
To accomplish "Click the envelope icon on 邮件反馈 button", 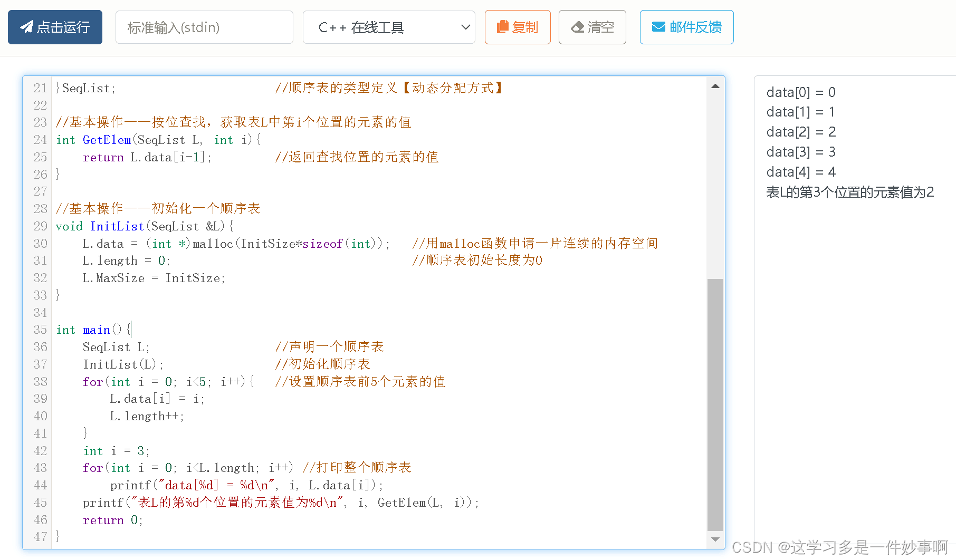I will [x=658, y=27].
